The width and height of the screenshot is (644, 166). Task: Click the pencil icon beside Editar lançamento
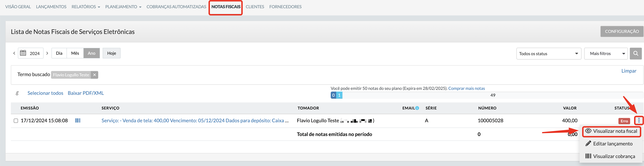(588, 144)
